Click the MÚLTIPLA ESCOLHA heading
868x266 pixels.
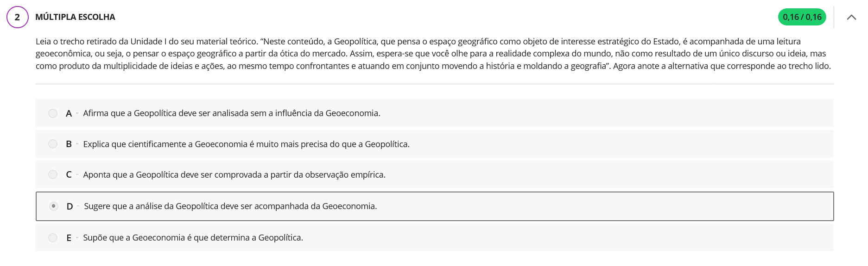coord(75,17)
